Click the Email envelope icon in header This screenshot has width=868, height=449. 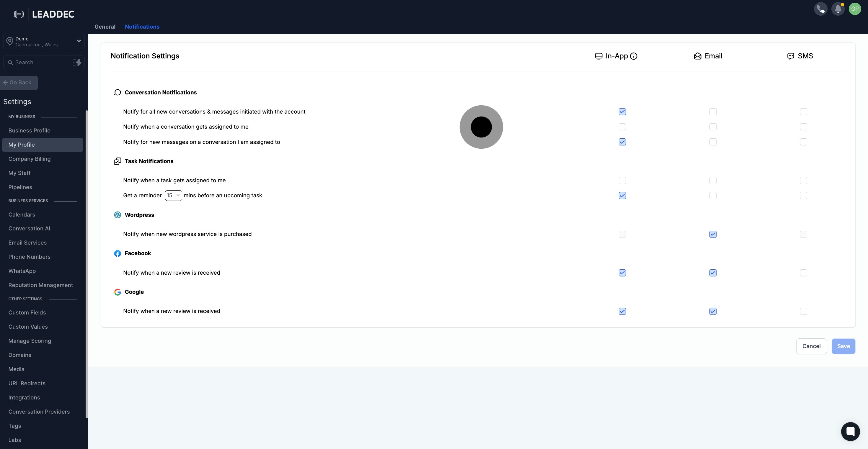697,56
